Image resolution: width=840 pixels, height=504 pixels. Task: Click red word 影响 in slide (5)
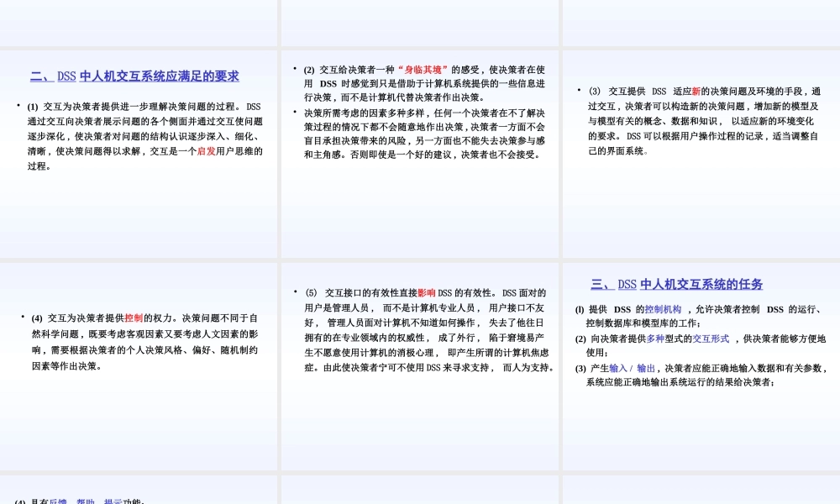(x=427, y=293)
